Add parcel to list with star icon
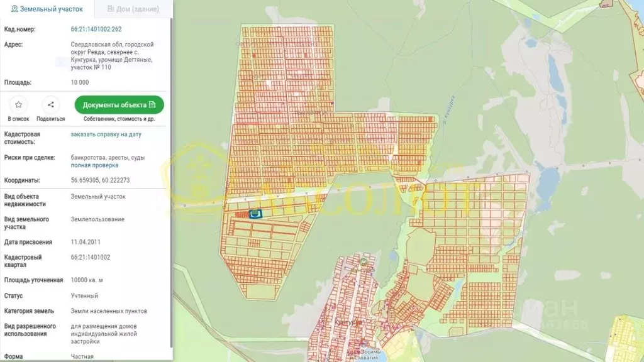644x362 pixels. pos(19,105)
